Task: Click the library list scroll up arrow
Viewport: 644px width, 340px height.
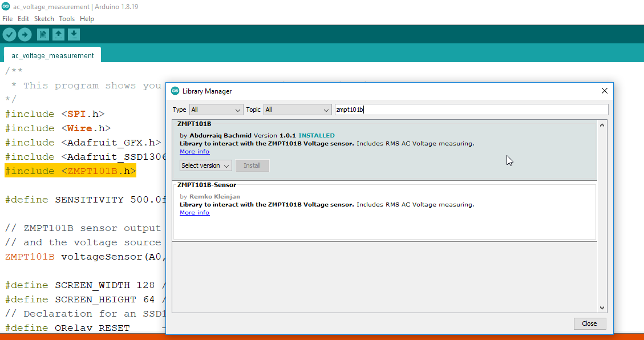Action: coord(602,124)
